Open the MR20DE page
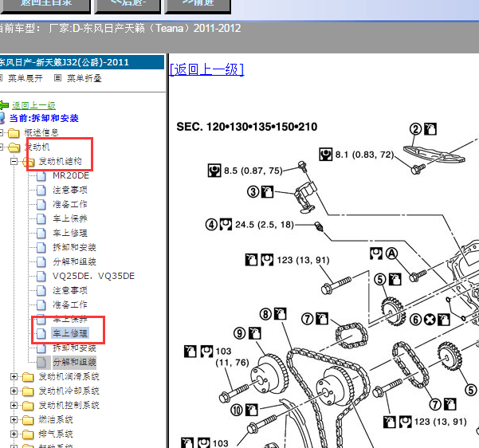The height and width of the screenshot is (448, 479). [71, 175]
